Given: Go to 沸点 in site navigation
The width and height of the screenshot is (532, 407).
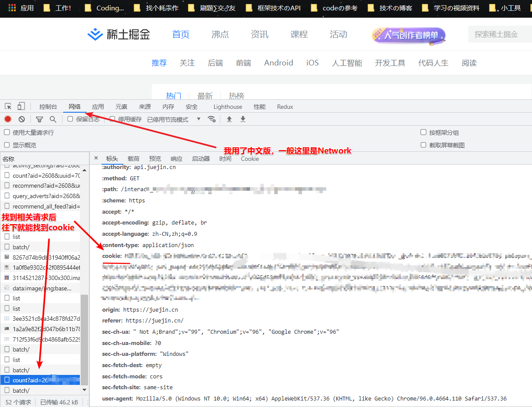Looking at the screenshot, I should click(220, 34).
